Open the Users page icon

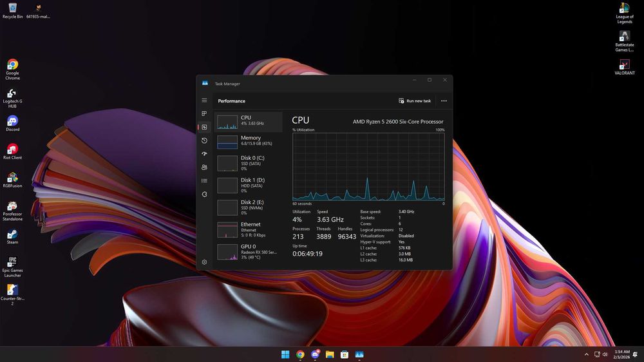(204, 167)
